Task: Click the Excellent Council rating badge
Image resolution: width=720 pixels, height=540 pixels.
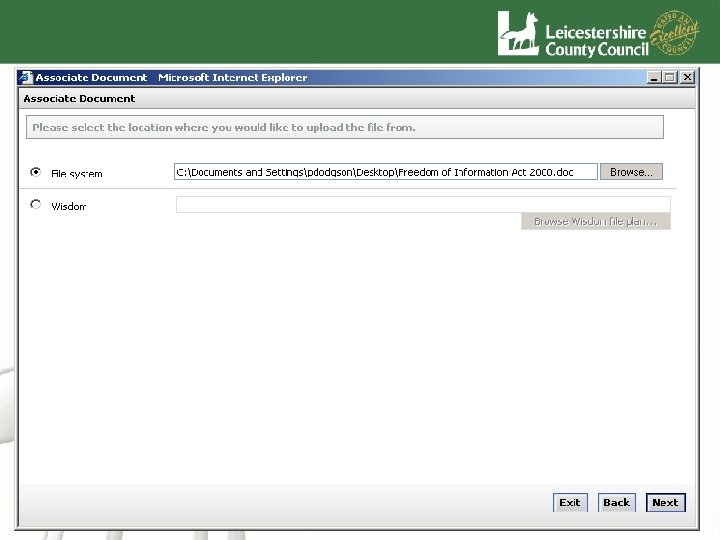Action: (675, 32)
